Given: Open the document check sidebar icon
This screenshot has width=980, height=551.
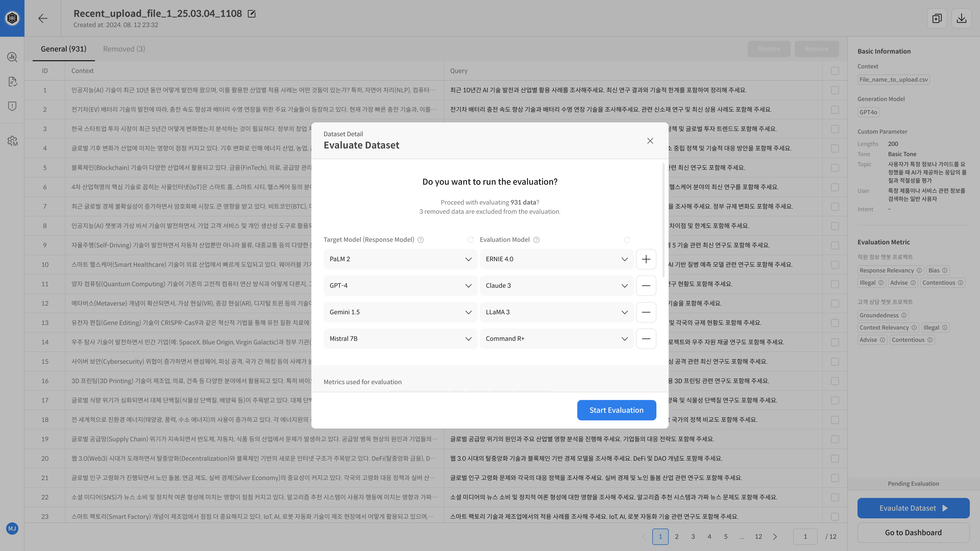Looking at the screenshot, I should coord(12,81).
